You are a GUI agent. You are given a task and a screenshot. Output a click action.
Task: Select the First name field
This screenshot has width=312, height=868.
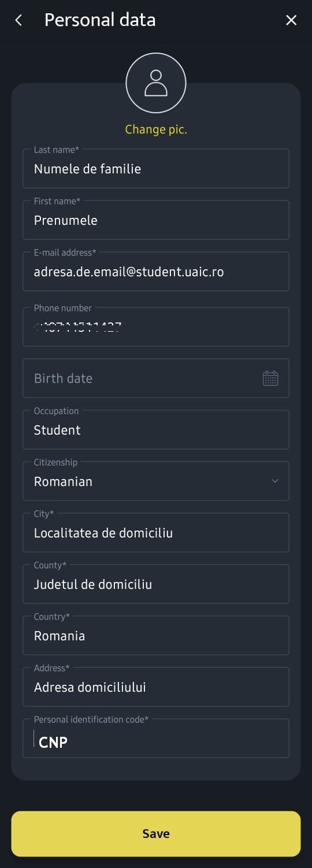click(x=156, y=220)
